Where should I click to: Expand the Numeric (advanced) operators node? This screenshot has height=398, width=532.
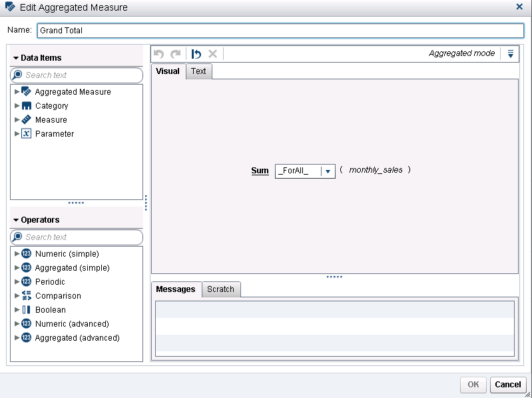17,323
